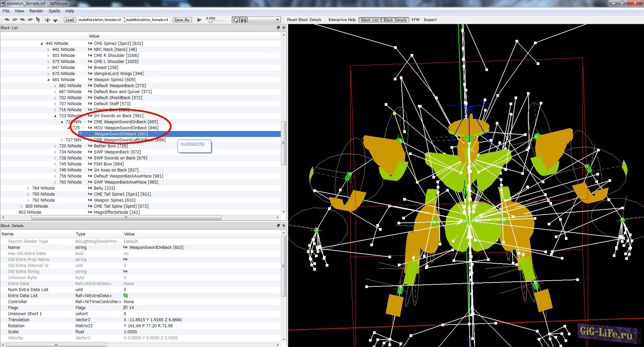The height and width of the screenshot is (347, 644).
Task: Click the blue eye view icon
Action: click(x=7, y=20)
